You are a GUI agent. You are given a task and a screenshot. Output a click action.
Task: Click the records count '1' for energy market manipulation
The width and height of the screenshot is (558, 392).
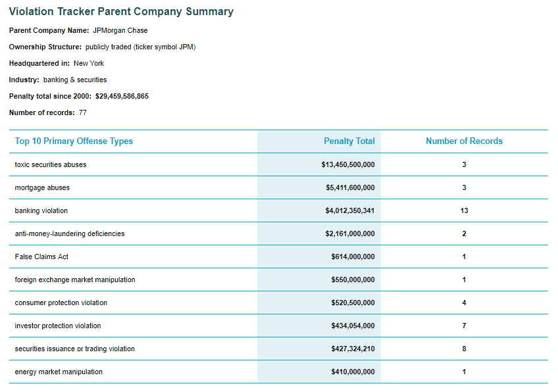point(464,372)
